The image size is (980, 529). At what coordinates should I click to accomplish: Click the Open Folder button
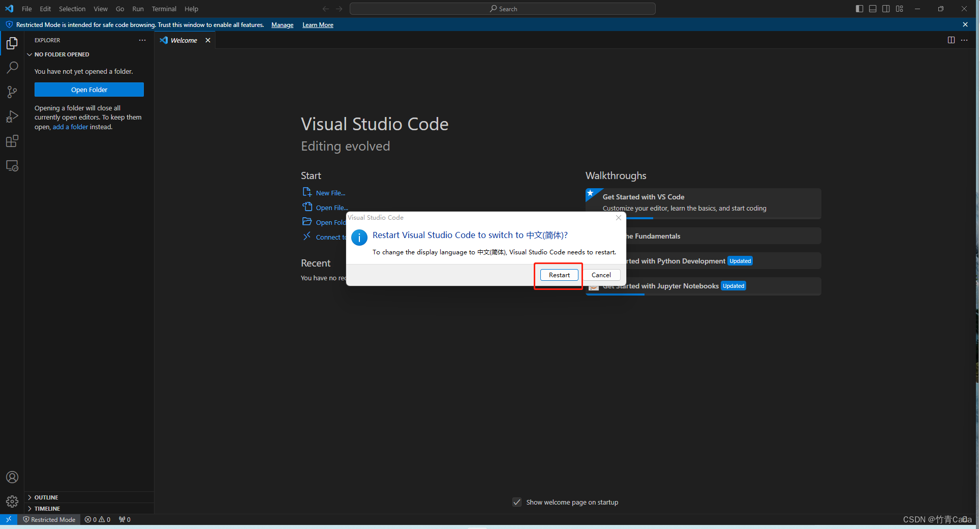[x=89, y=90]
